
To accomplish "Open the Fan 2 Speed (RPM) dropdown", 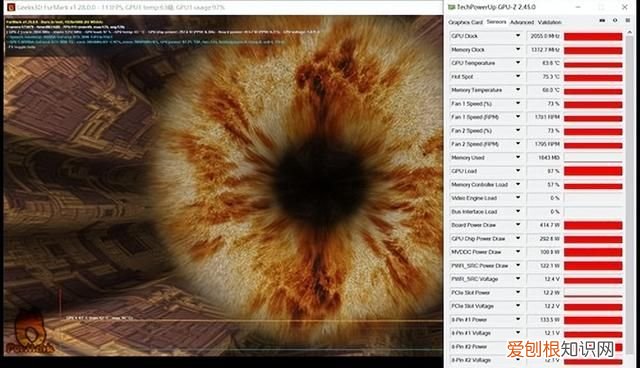I will pos(518,144).
